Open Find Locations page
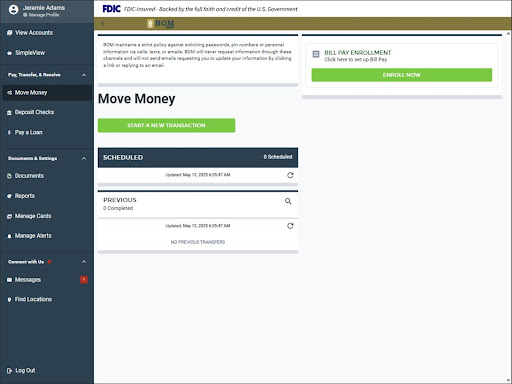Screen dimensions: 512x384 [x=33, y=299]
